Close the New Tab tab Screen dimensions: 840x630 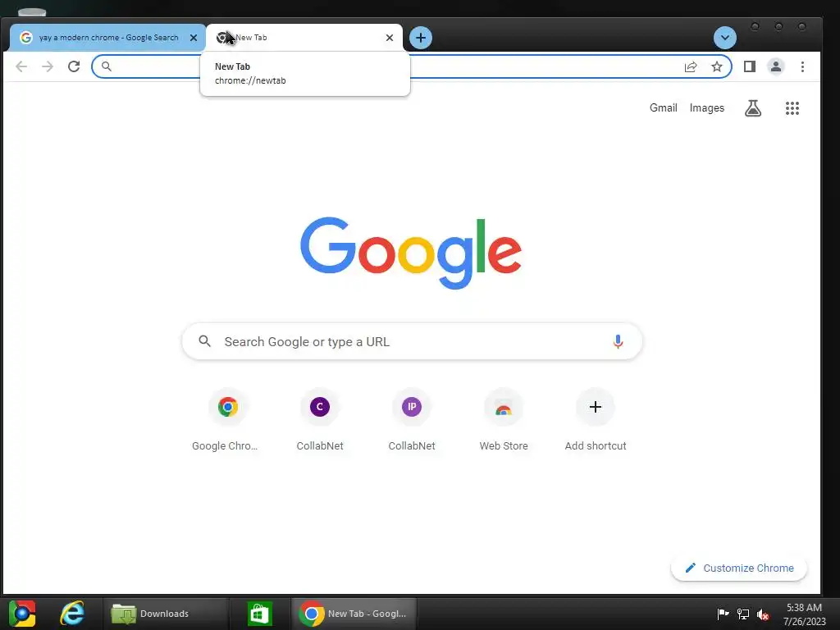click(390, 38)
